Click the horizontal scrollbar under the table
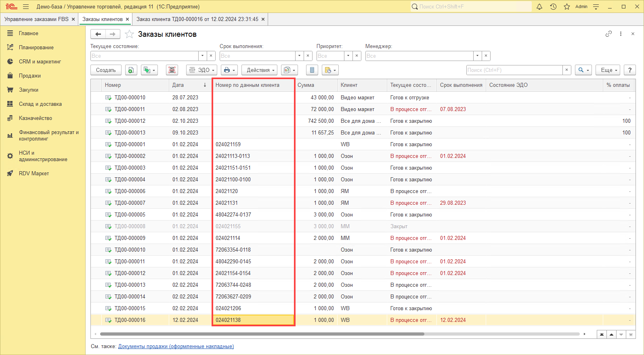This screenshot has height=355, width=644. (x=262, y=334)
